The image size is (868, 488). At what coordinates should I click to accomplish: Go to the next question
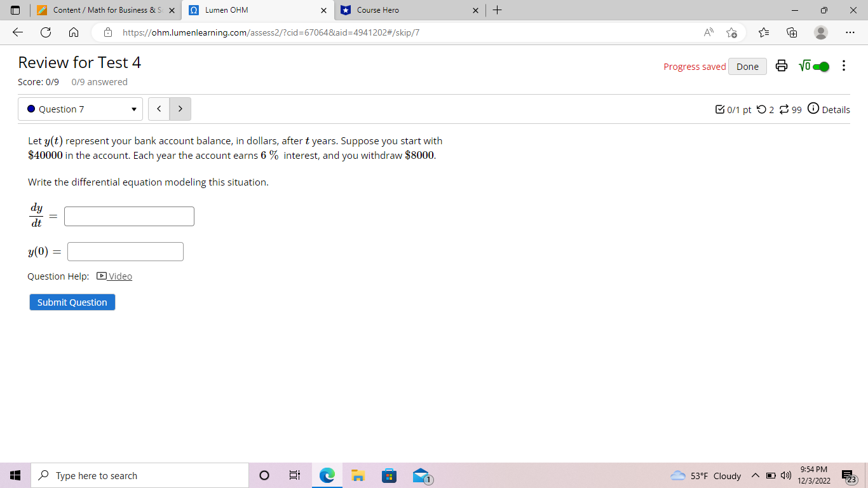click(x=180, y=109)
